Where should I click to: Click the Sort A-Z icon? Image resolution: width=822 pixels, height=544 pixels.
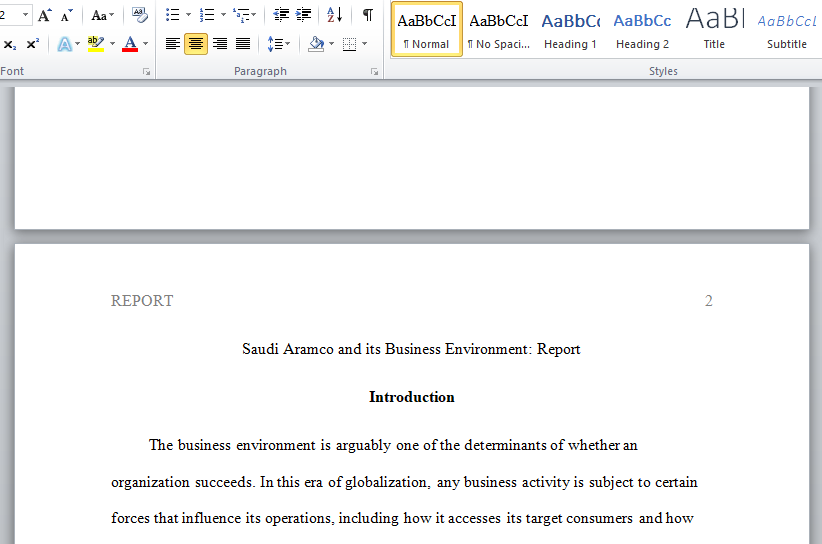coord(334,15)
